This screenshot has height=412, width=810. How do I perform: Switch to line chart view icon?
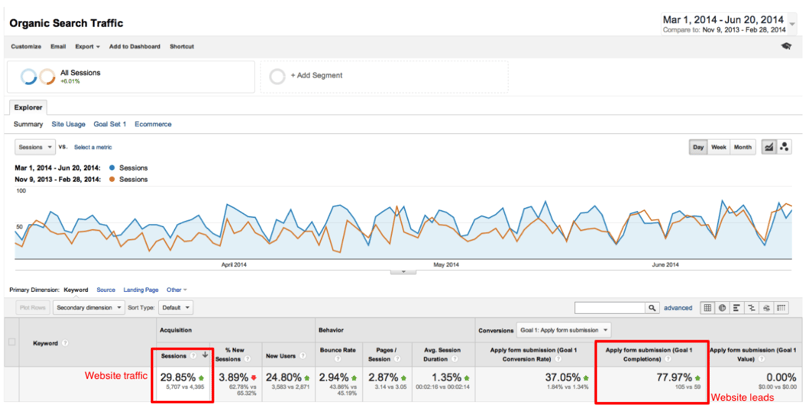pyautogui.click(x=769, y=147)
